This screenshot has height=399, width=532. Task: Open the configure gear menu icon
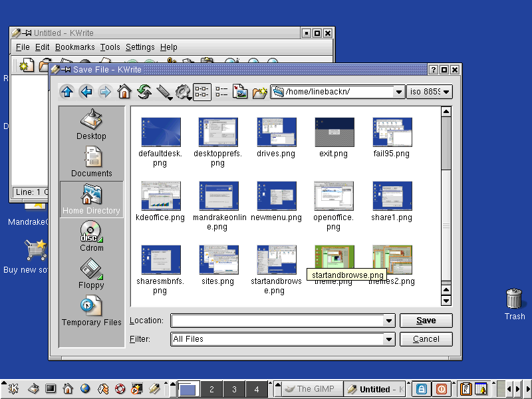click(x=182, y=92)
